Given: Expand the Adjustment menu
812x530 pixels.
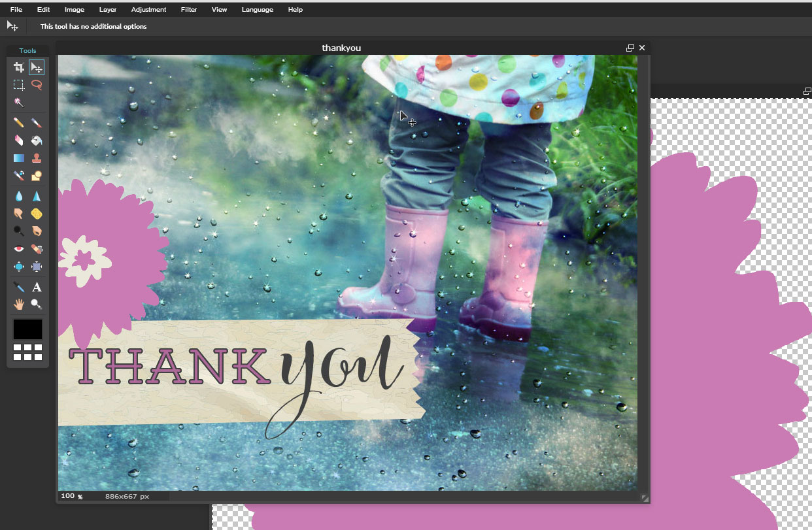Looking at the screenshot, I should point(148,10).
